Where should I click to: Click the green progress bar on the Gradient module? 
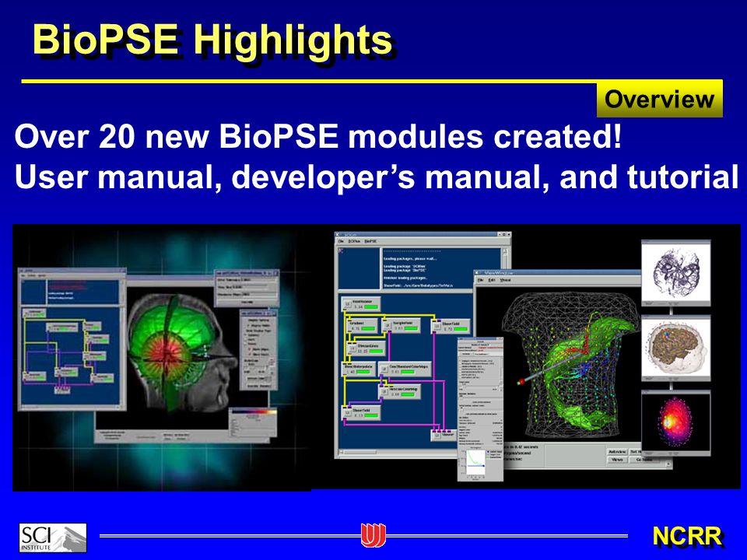coord(368,328)
